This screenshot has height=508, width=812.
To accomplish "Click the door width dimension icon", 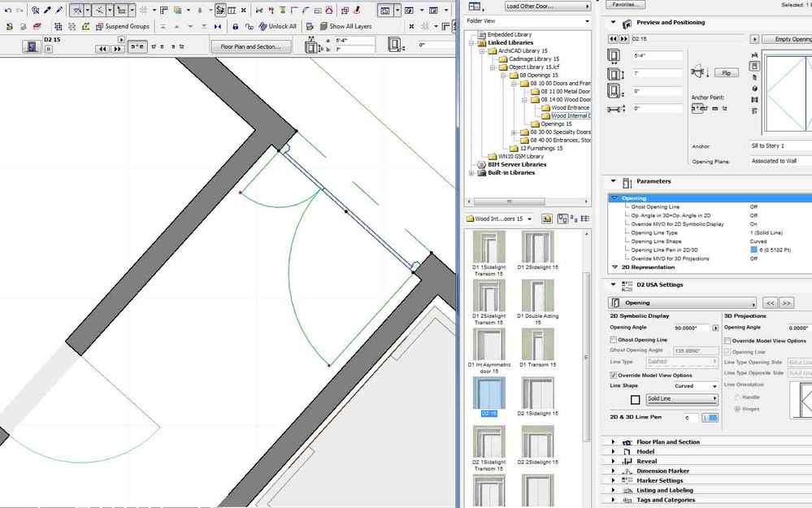I will 614,56.
